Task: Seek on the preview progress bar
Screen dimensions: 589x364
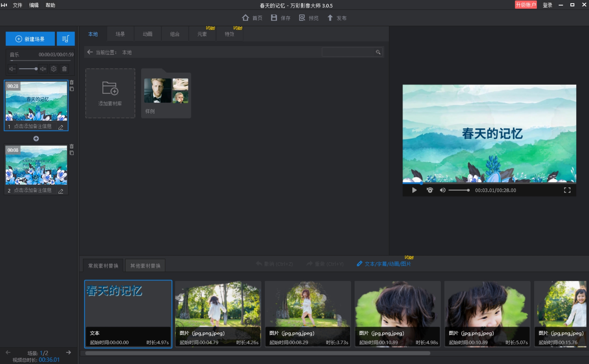Action: [x=489, y=183]
